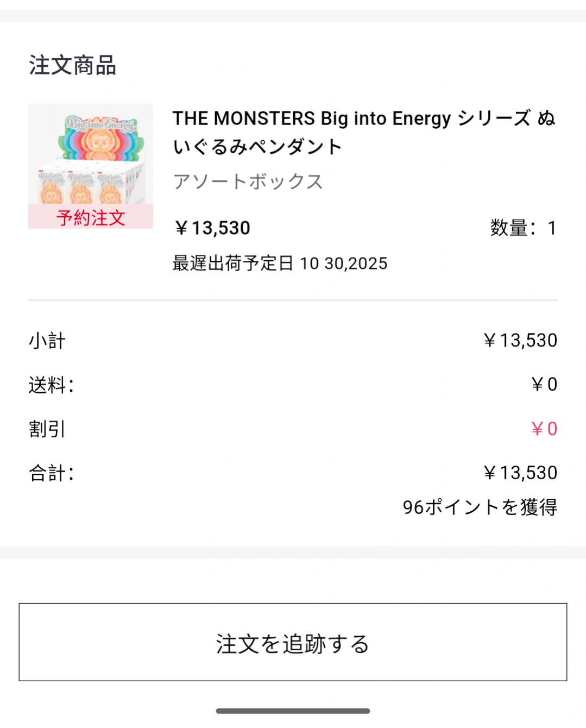Tap the 96ポイントを獲得 points text
586x728 pixels.
pos(480,507)
